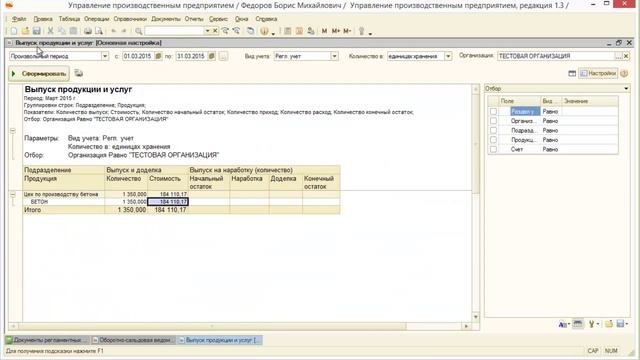Viewport: 640px width, 360px height.
Task: Collapse the Цех по производству бетона group
Action: coord(13,195)
